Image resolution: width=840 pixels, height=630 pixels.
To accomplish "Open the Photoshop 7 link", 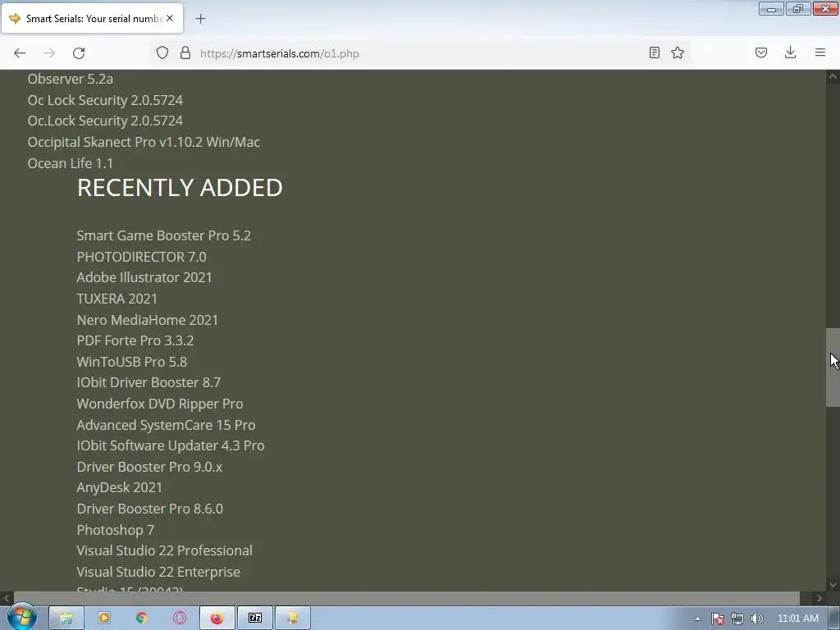I will click(x=115, y=530).
